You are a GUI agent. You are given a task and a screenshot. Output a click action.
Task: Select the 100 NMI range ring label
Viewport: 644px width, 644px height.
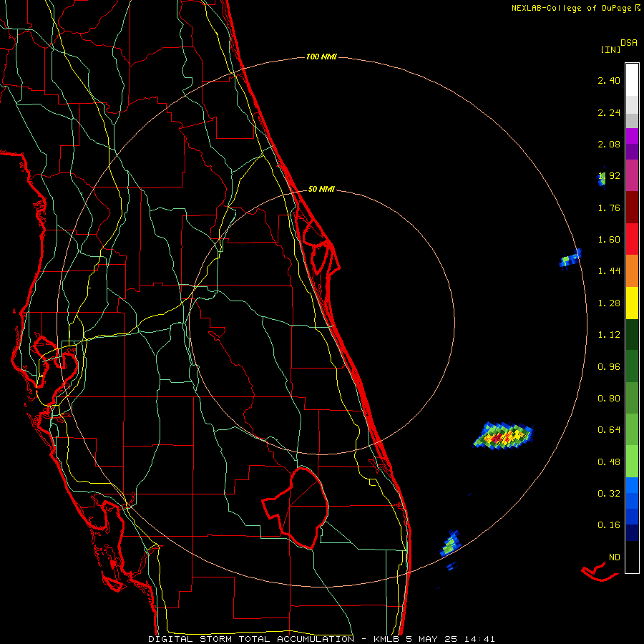click(x=321, y=57)
